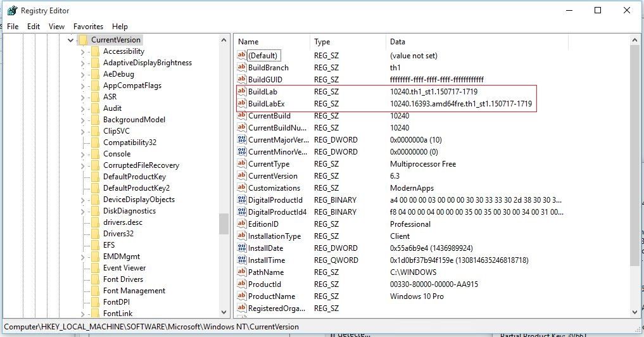Click scroll-up arrow of the values pane scrollbar
The image size is (644, 337).
pyautogui.click(x=635, y=41)
